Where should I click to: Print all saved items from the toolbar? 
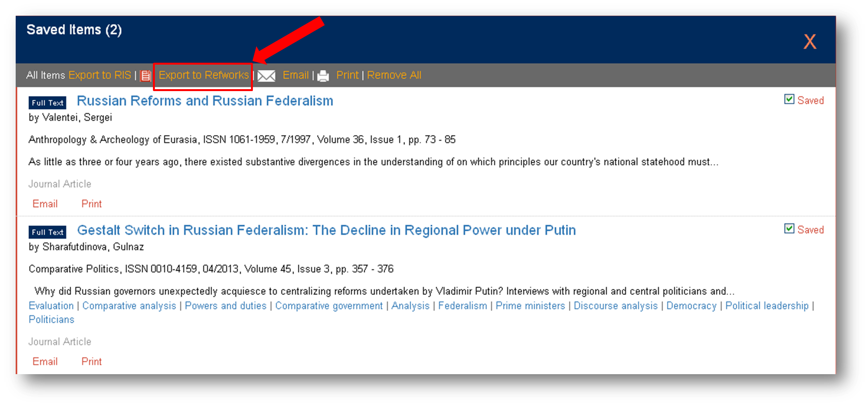(347, 75)
